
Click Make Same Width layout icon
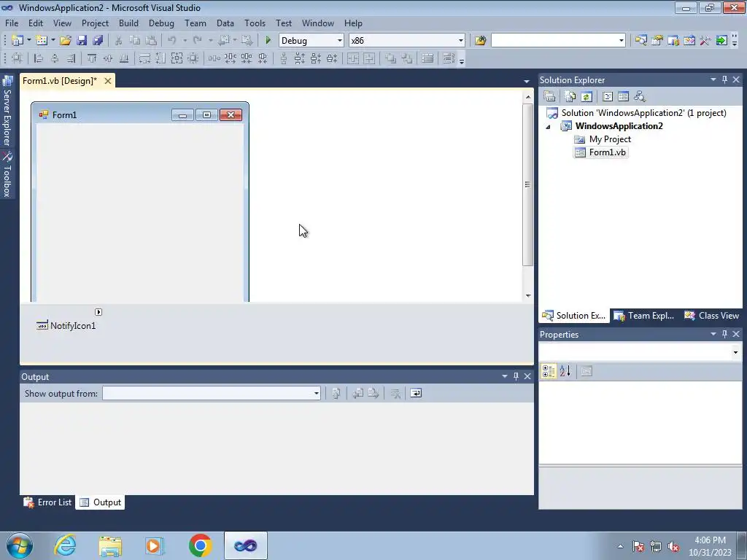click(x=144, y=58)
